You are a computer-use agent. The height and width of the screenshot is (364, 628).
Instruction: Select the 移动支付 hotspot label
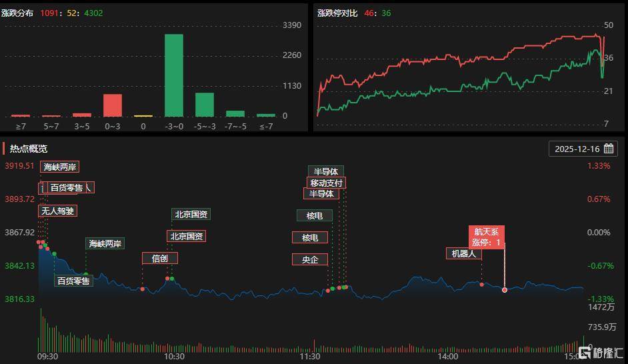(327, 183)
